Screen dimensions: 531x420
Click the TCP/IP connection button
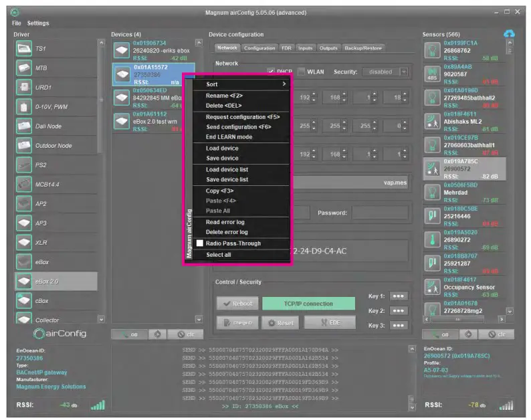pyautogui.click(x=308, y=304)
